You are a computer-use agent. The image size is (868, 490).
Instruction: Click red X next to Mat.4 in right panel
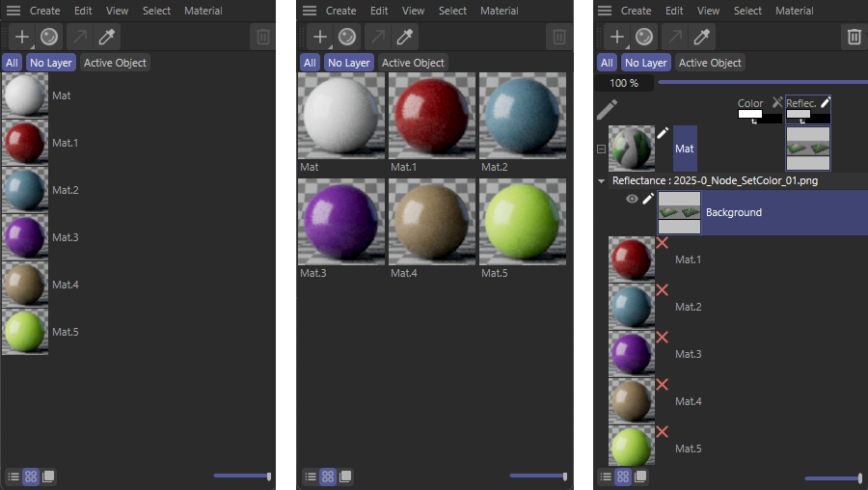662,384
